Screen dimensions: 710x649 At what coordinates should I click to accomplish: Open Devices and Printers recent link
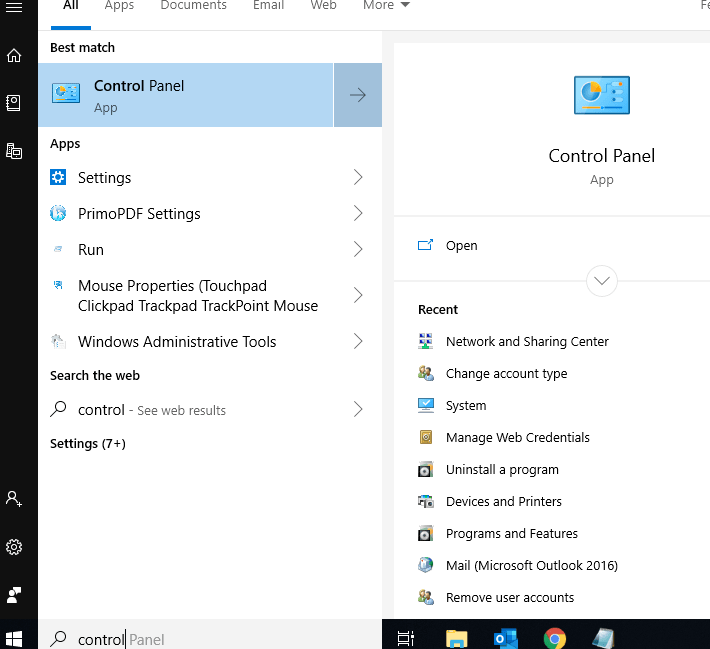click(504, 501)
